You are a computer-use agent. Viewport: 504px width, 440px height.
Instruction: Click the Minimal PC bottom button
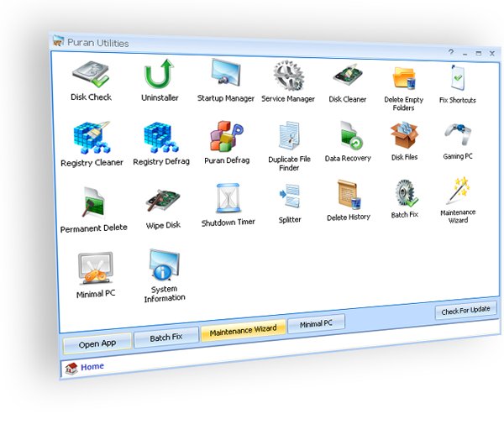click(x=316, y=323)
